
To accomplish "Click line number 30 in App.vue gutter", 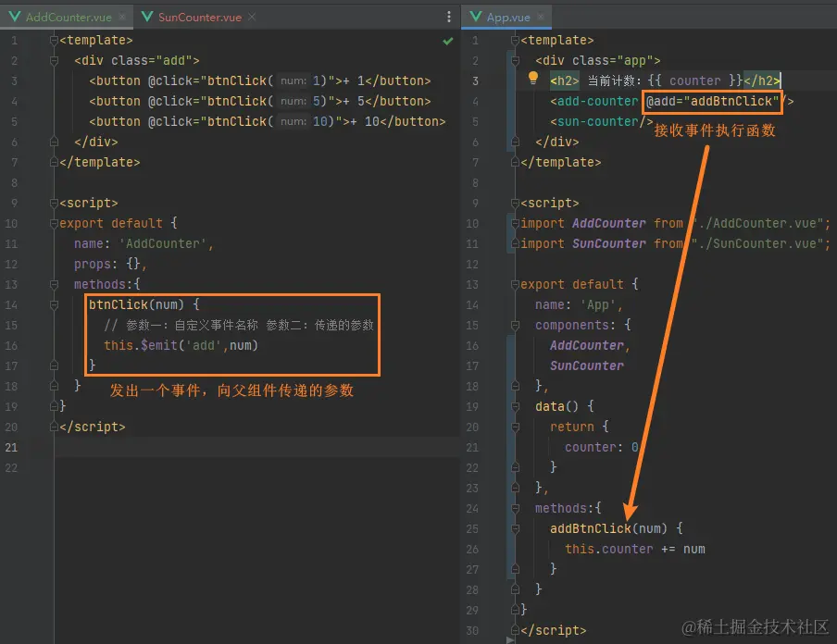I will (x=472, y=631).
